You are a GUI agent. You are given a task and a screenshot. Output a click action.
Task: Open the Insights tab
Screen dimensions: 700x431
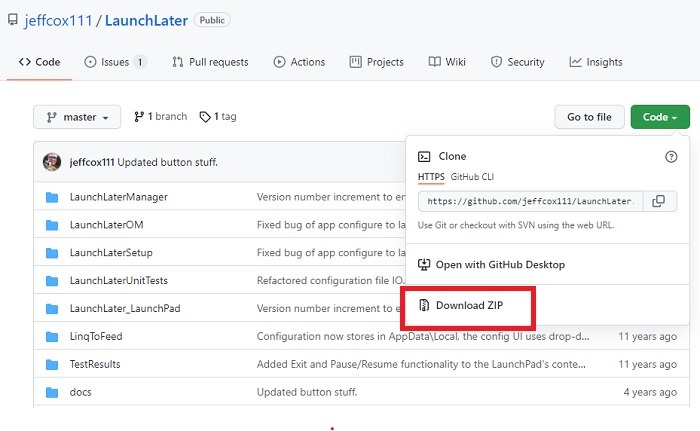click(596, 62)
